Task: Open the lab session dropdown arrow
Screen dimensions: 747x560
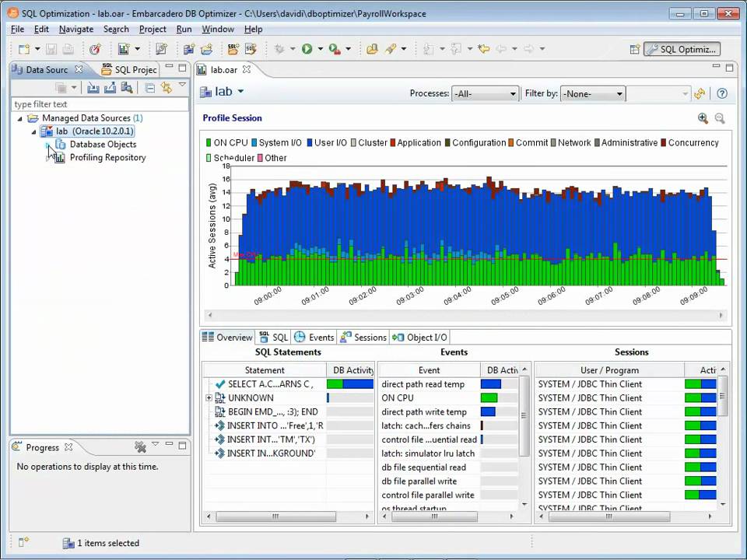Action: click(x=240, y=91)
